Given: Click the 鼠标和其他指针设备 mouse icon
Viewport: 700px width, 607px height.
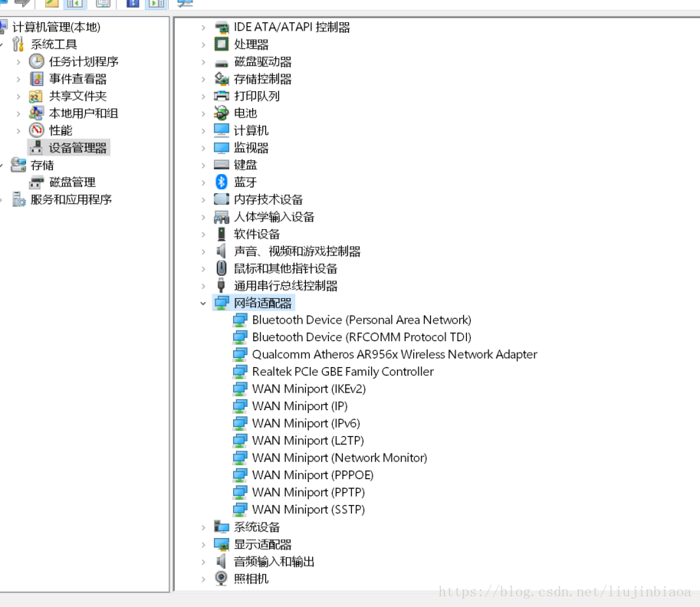Looking at the screenshot, I should [x=222, y=268].
